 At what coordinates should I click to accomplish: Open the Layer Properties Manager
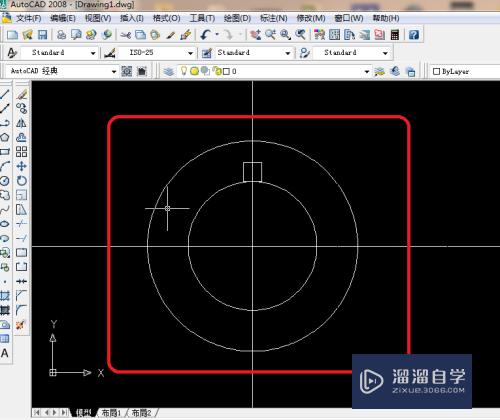click(x=169, y=71)
